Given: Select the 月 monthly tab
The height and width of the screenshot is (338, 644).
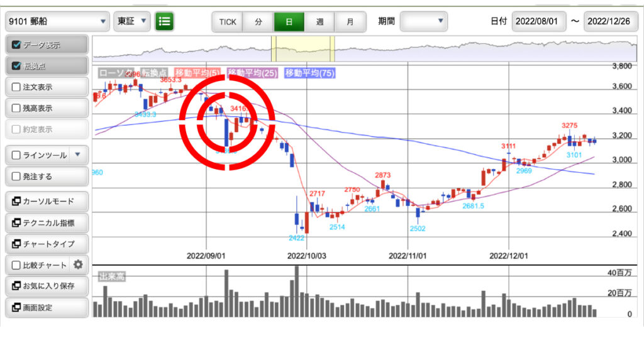Looking at the screenshot, I should coord(350,22).
